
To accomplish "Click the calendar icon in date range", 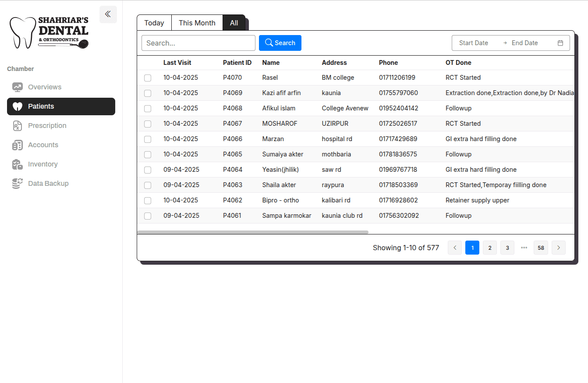I will click(x=560, y=43).
